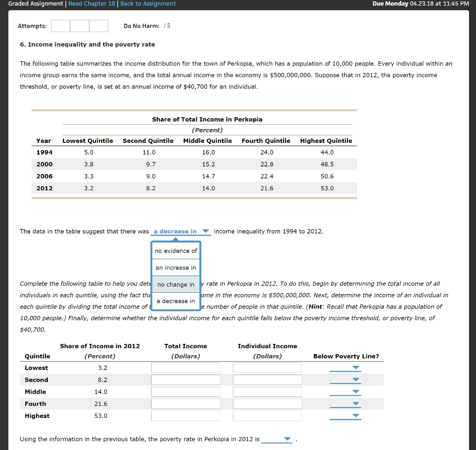Click Individual Income field for Middle quintile
This screenshot has height=450, width=476.
click(x=267, y=391)
